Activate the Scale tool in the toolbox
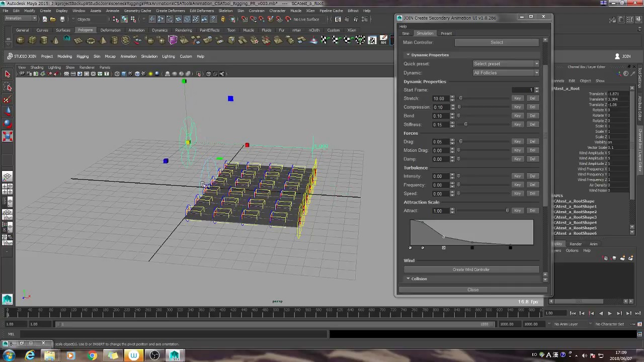This screenshot has width=644, height=362. pos(8,136)
